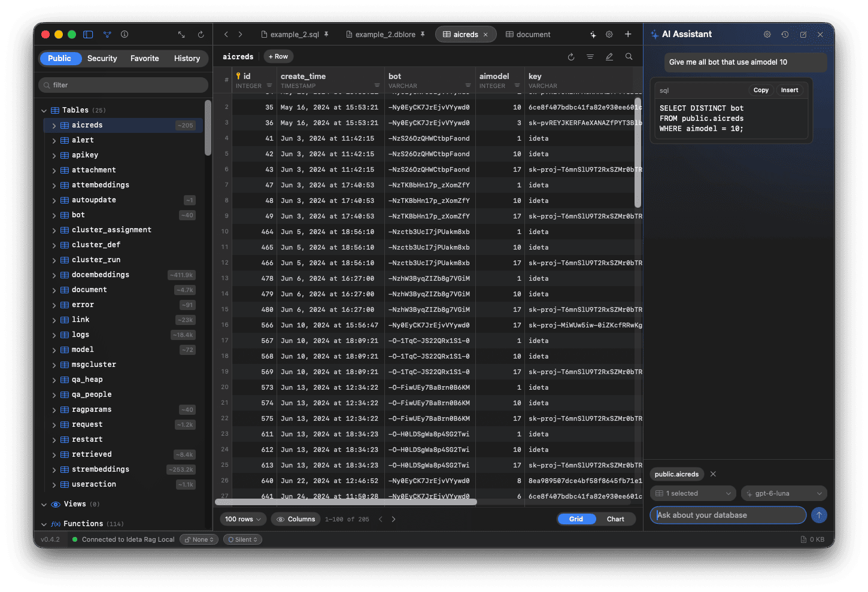The image size is (868, 592).
Task: Open AI Assistant chat history
Action: click(785, 35)
